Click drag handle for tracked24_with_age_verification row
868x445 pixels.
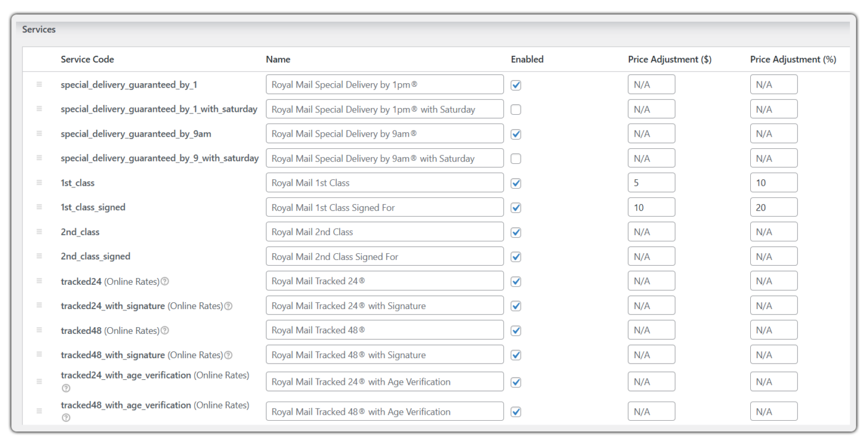tap(39, 382)
